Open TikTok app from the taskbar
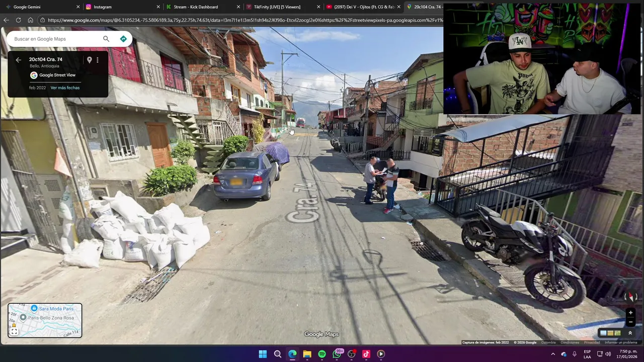Image resolution: width=644 pixels, height=362 pixels. (x=366, y=354)
